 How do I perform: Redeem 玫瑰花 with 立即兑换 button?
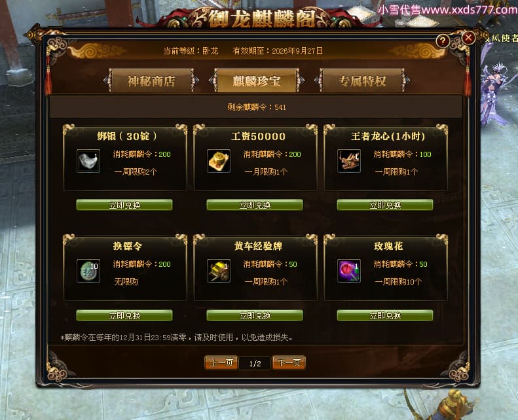385,315
